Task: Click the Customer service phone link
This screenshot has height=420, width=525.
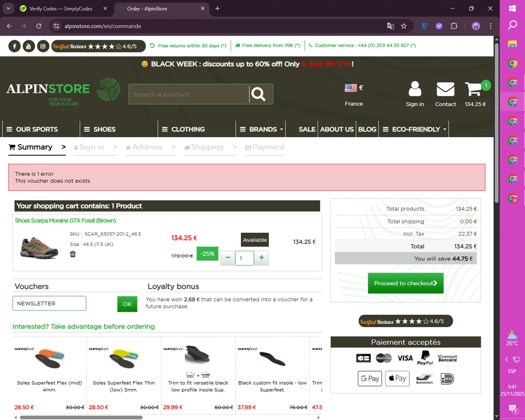Action: coord(362,45)
